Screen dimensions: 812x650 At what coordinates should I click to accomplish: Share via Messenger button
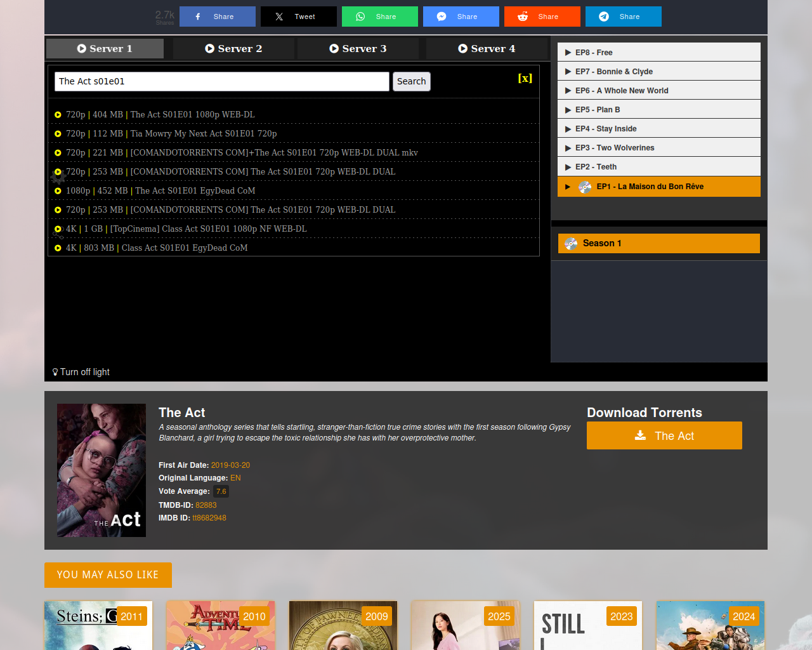tap(461, 17)
